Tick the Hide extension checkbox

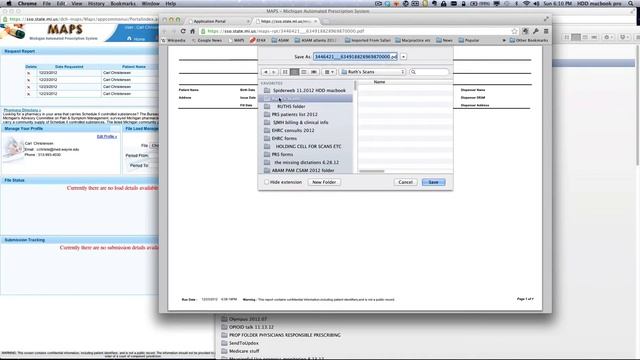coord(267,182)
